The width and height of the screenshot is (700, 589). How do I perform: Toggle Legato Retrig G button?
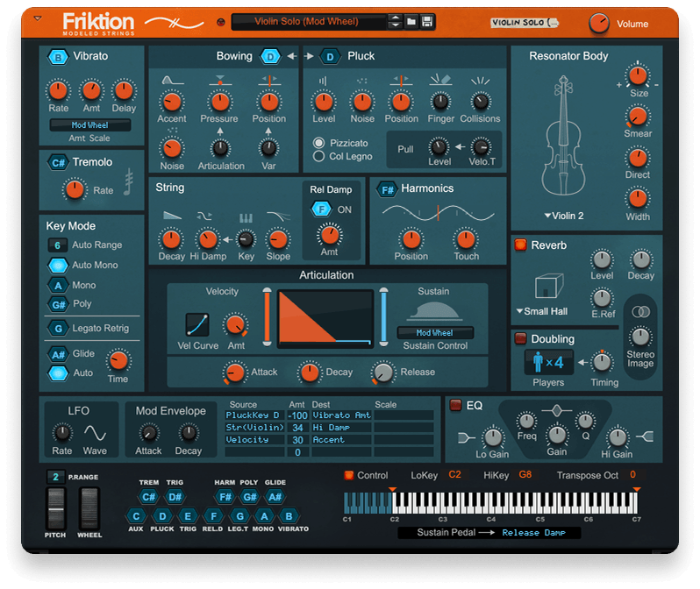coord(58,329)
